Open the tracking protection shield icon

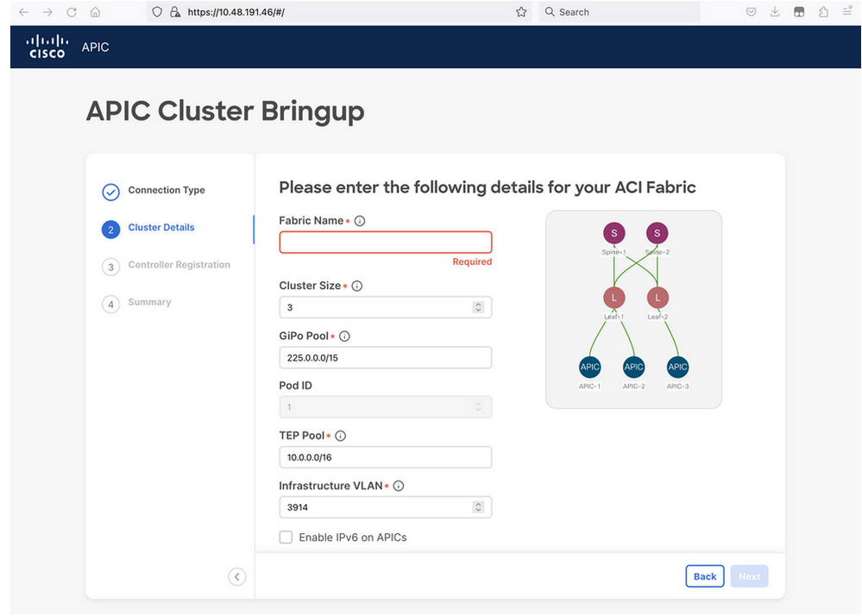point(157,12)
